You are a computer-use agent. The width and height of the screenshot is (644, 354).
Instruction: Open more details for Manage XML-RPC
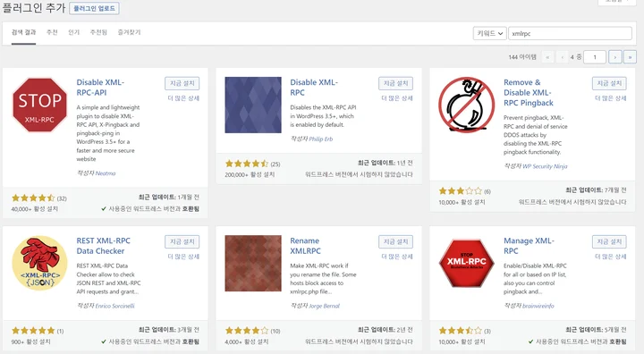(610, 257)
